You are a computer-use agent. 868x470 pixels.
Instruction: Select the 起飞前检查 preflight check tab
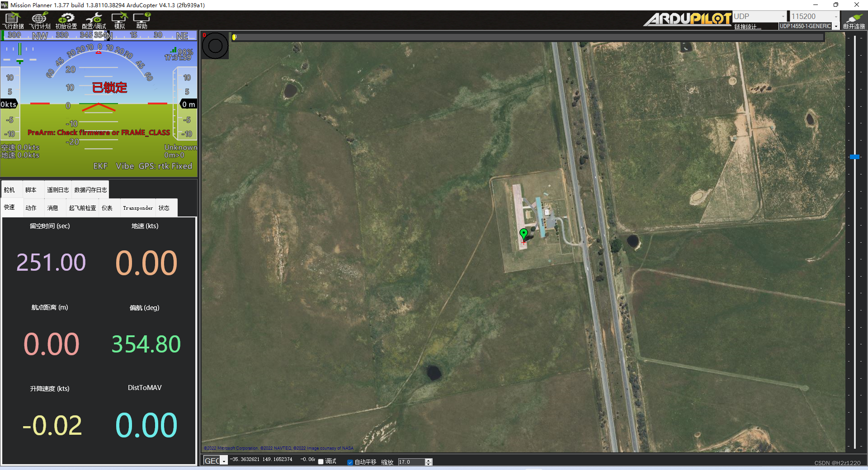point(82,208)
